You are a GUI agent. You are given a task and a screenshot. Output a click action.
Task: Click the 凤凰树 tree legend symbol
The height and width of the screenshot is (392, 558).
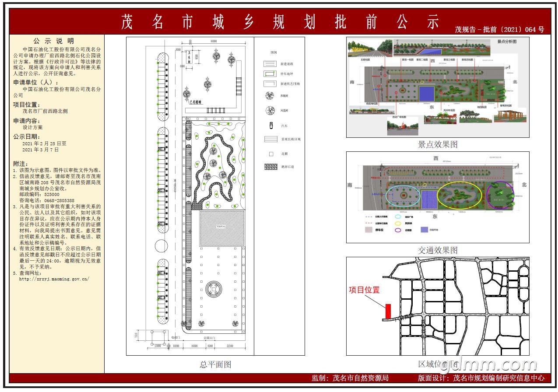click(x=270, y=111)
